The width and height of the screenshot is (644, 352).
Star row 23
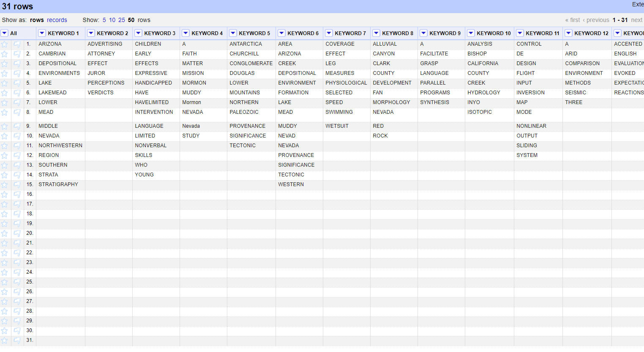[4, 262]
